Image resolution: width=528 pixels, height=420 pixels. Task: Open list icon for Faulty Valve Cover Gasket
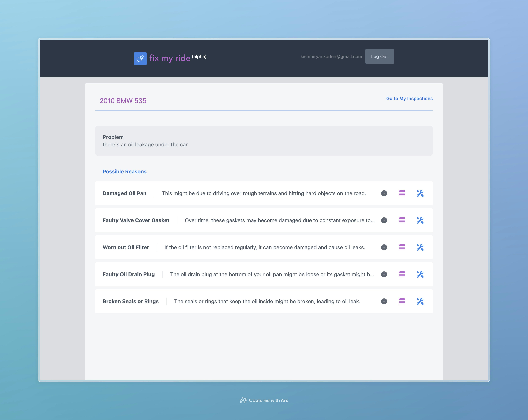click(x=402, y=220)
